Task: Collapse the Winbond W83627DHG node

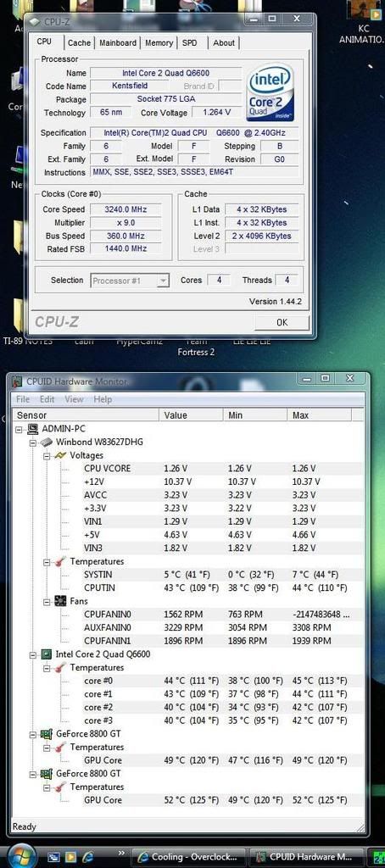Action: click(x=33, y=442)
